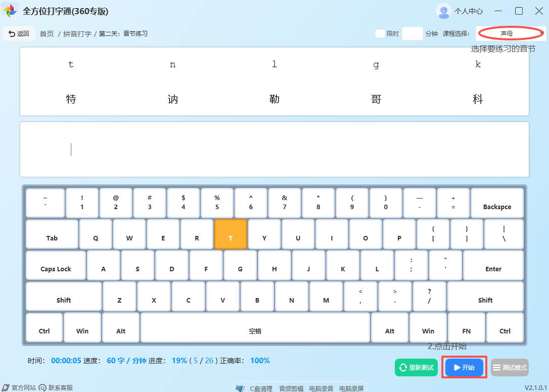Click the 返回 back button
This screenshot has width=549, height=392.
click(x=19, y=34)
